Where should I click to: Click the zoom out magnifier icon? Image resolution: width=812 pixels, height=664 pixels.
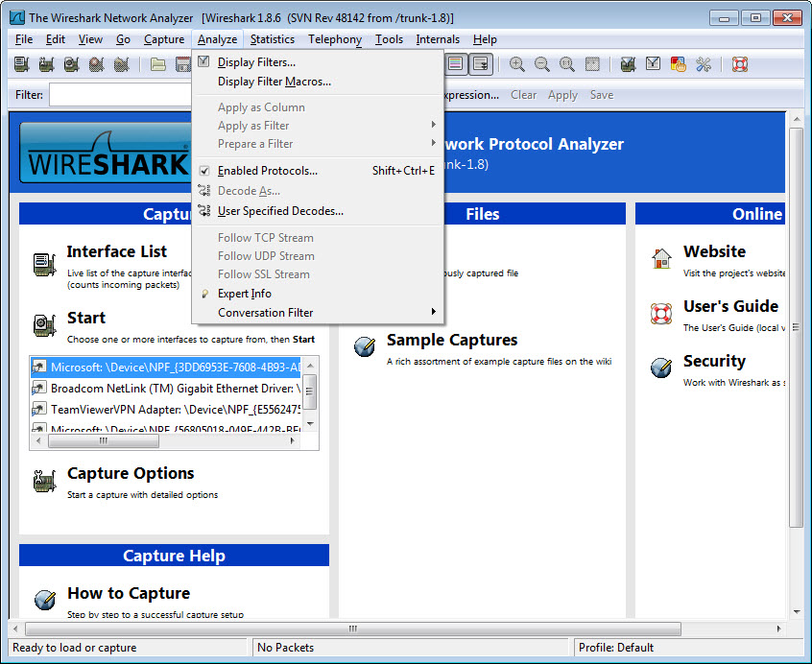pyautogui.click(x=541, y=64)
